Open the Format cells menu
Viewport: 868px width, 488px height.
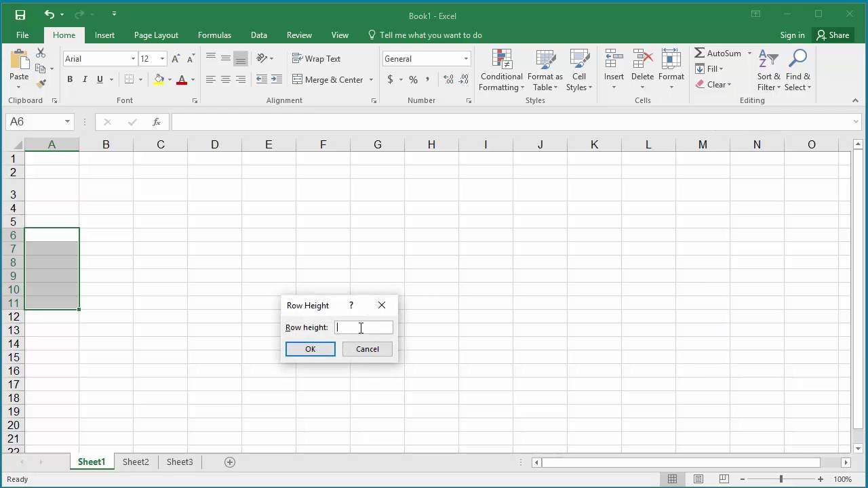(x=671, y=70)
